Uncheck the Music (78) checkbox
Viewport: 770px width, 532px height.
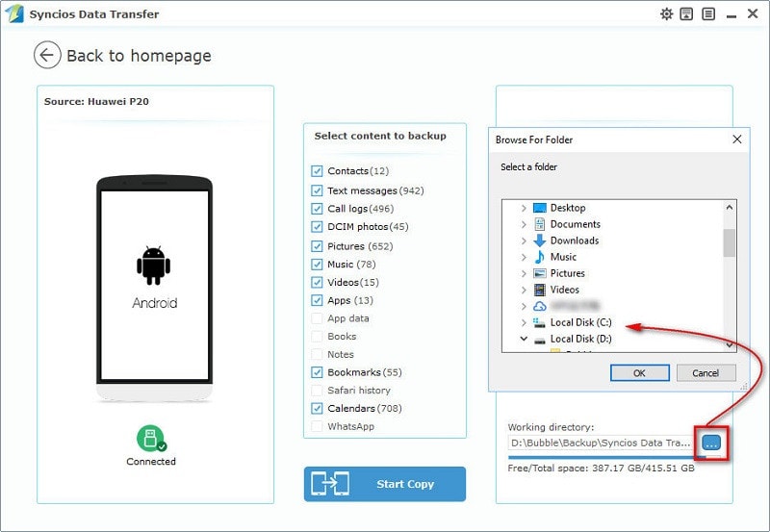click(x=317, y=265)
